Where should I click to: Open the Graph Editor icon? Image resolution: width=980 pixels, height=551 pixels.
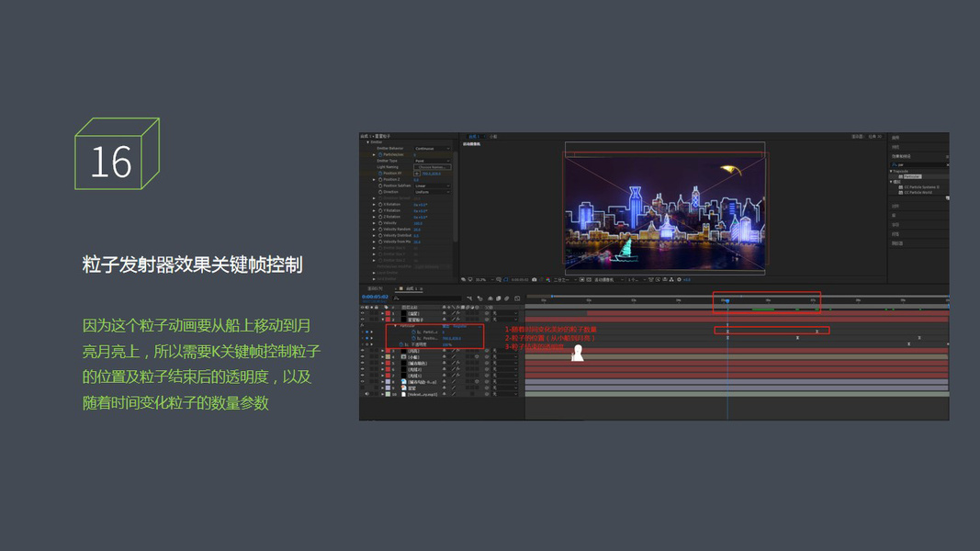coord(517,298)
